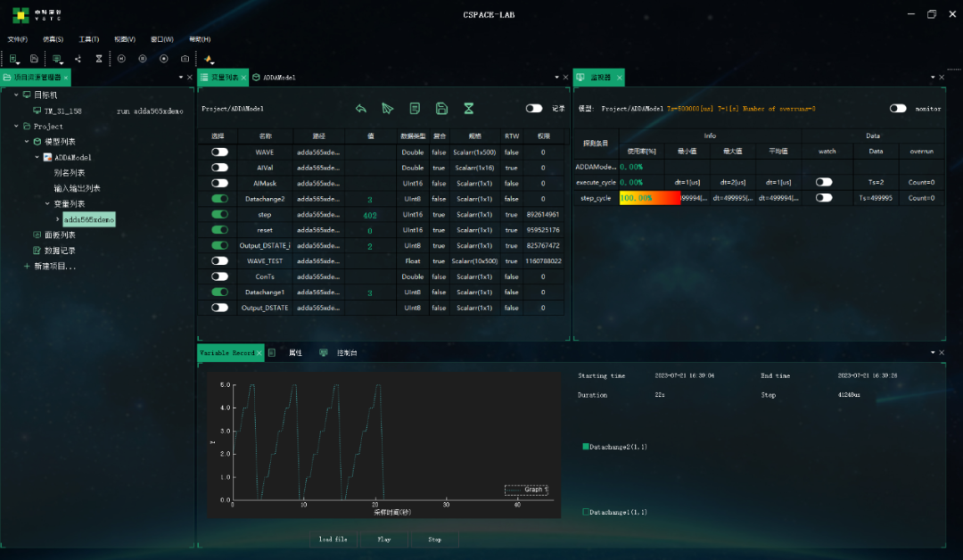Screen dimensions: 963x560
Task: Click the share nodes toolbar icon
Action: [78, 59]
